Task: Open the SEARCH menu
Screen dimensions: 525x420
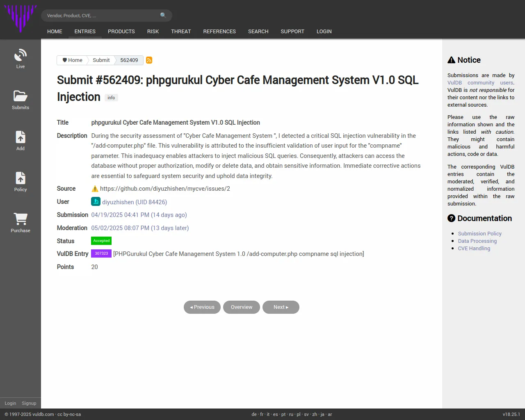Action: 258,32
